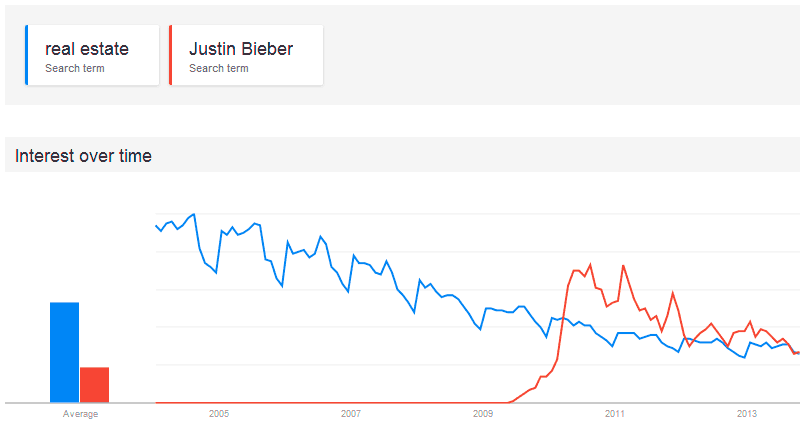
Task: Click the 2009 year label on the axis
Action: [x=483, y=413]
